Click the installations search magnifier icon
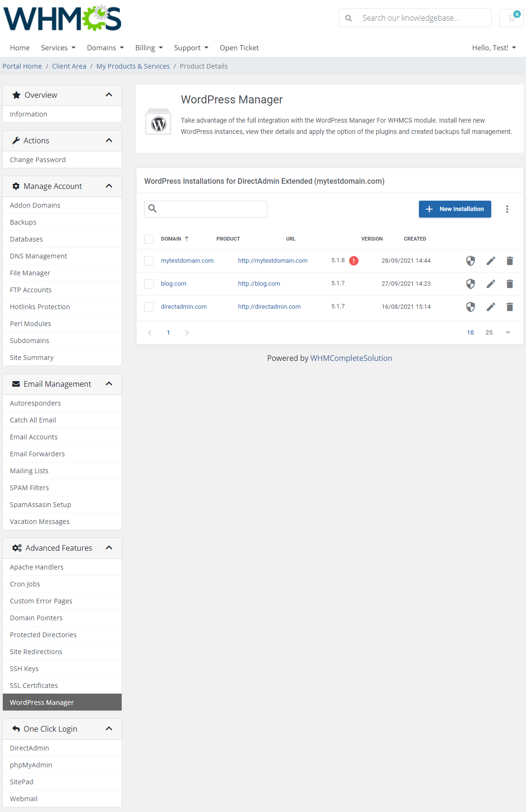 click(153, 209)
